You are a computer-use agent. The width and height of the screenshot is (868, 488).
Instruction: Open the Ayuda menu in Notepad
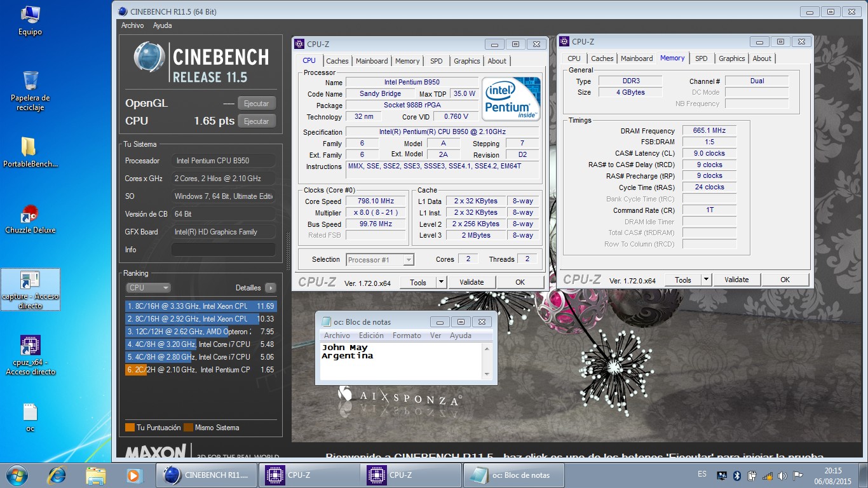tap(461, 335)
